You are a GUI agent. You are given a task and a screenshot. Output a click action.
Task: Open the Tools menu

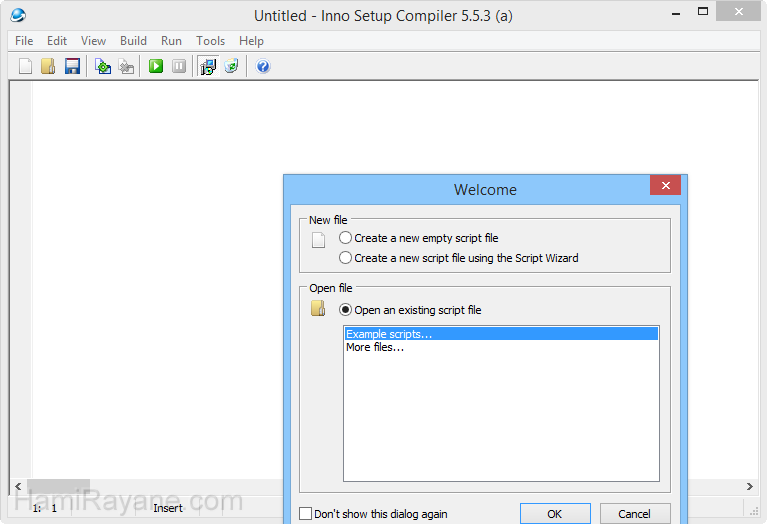[x=210, y=41]
